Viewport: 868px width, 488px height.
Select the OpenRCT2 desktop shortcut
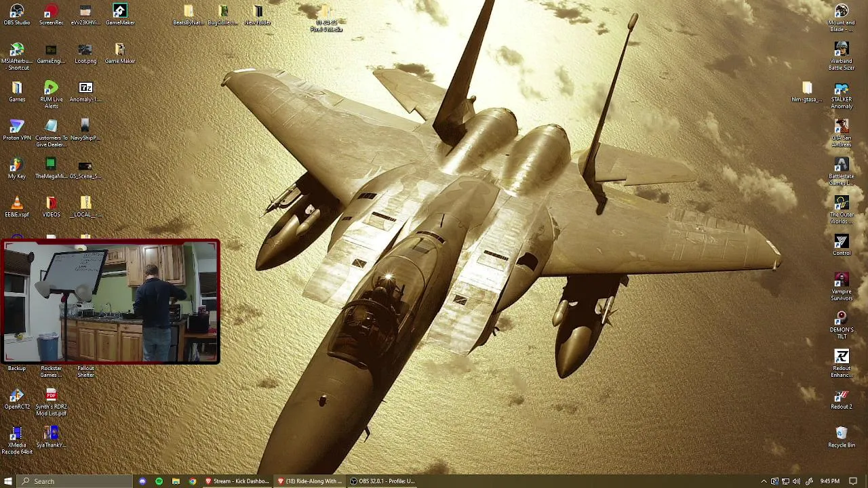(17, 399)
